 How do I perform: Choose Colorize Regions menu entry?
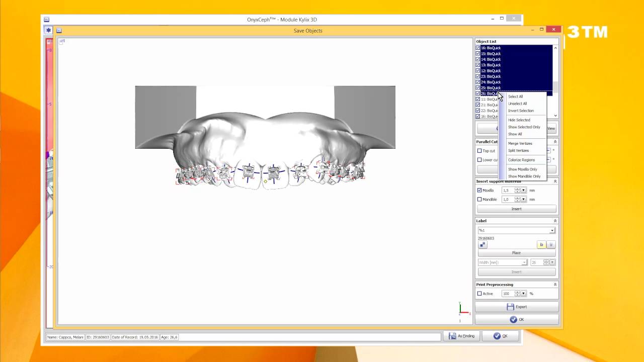pos(521,160)
